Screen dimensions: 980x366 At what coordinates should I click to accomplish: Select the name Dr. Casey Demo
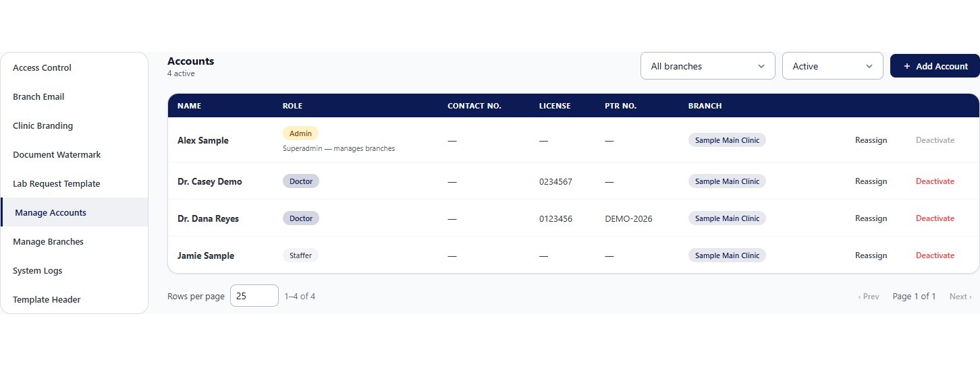tap(209, 181)
